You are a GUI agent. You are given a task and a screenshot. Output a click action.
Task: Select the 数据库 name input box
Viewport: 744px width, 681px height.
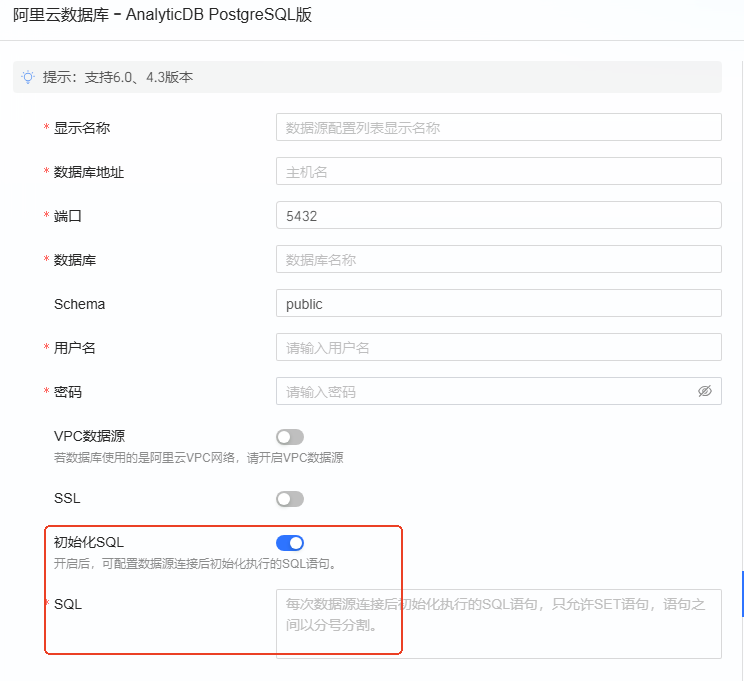(498, 259)
